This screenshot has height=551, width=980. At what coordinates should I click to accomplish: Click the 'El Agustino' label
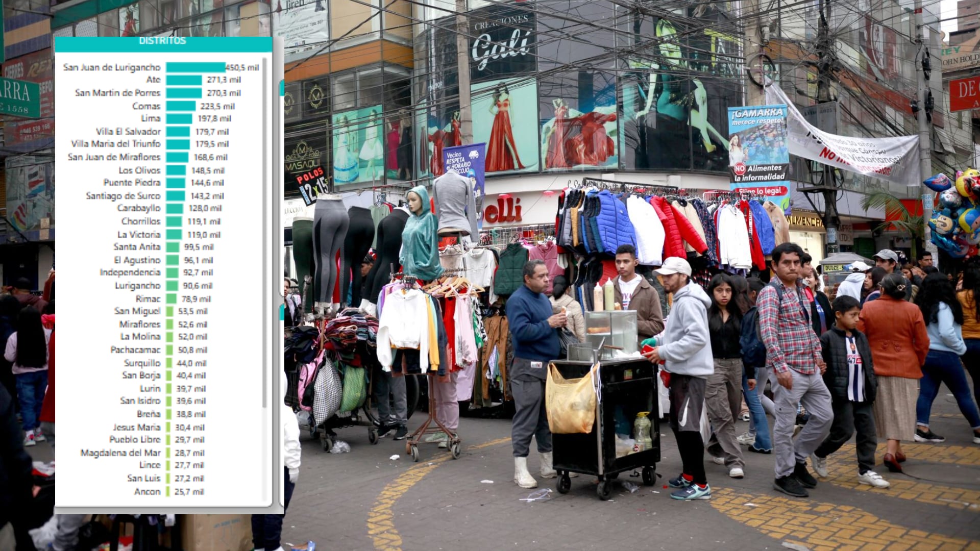137,260
